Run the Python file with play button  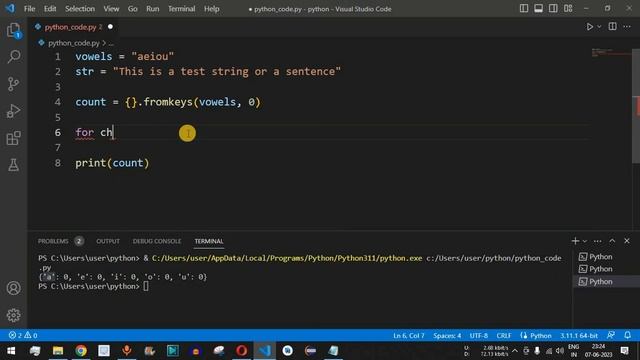coord(589,27)
